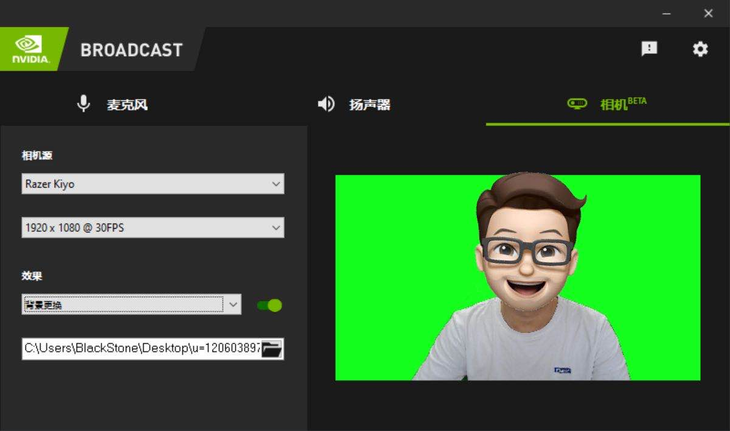Click the NVIDIA logo
Screen dimensions: 730x431
[32, 49]
